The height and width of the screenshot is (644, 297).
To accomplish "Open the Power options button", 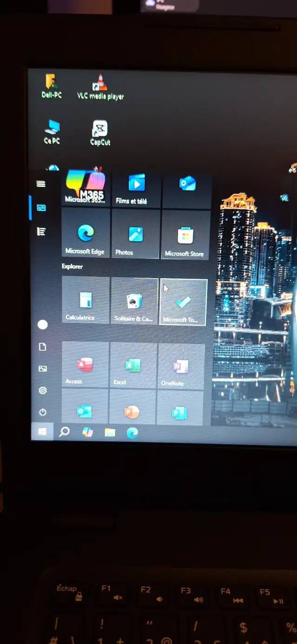I will coord(43,412).
